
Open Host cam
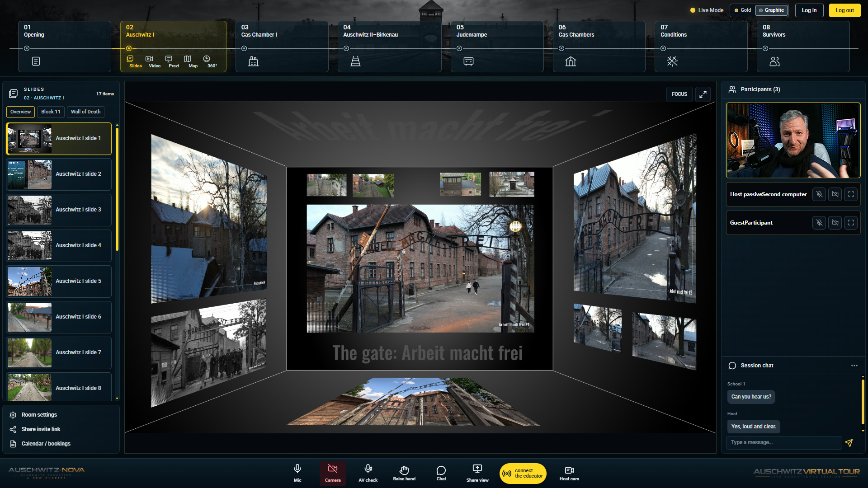click(x=569, y=473)
